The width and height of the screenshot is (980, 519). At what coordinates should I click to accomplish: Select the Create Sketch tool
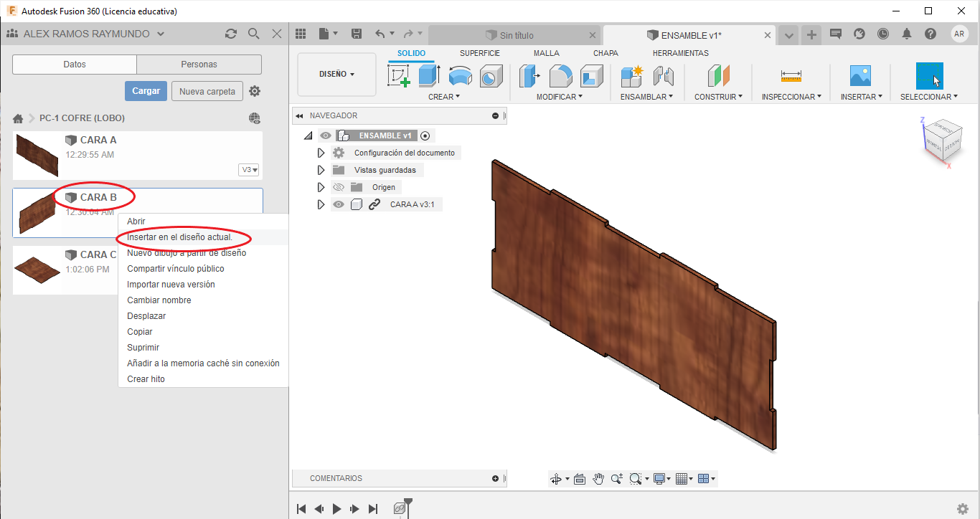399,75
